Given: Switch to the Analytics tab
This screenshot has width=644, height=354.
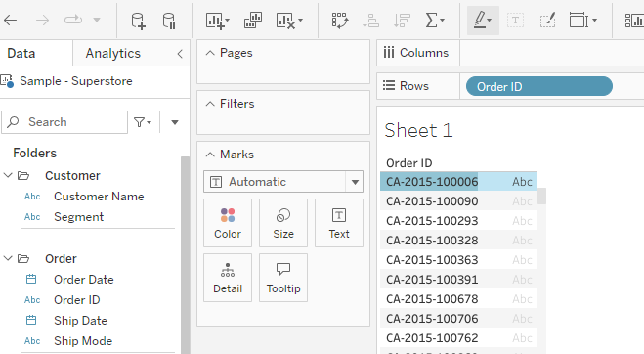Looking at the screenshot, I should tap(113, 53).
